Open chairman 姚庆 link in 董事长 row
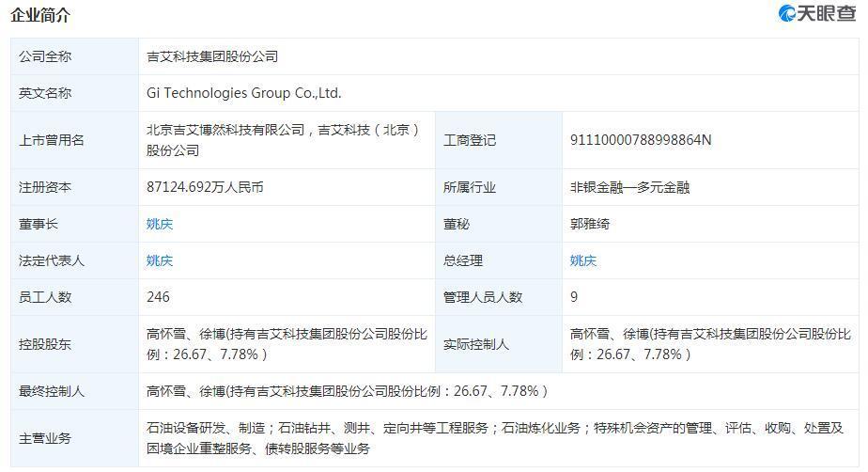Viewport: 868px width, 472px height. click(x=160, y=224)
